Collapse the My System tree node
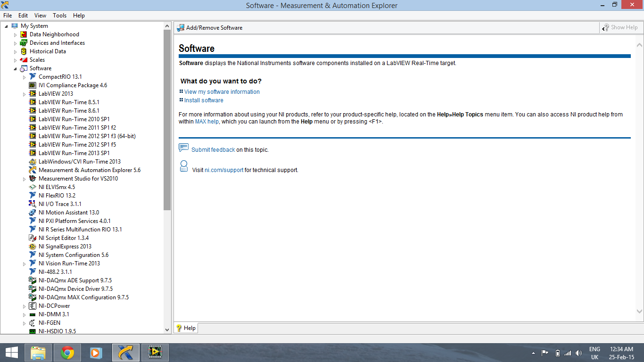 coord(6,26)
